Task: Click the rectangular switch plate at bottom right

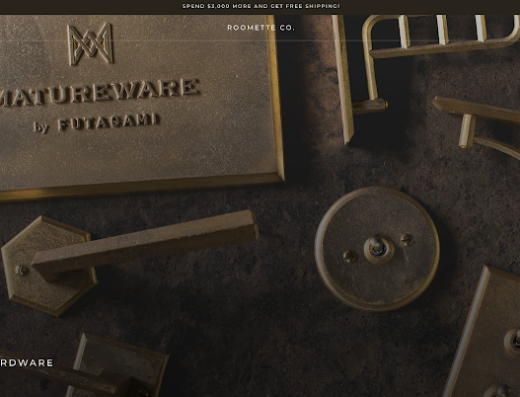Action: click(483, 332)
